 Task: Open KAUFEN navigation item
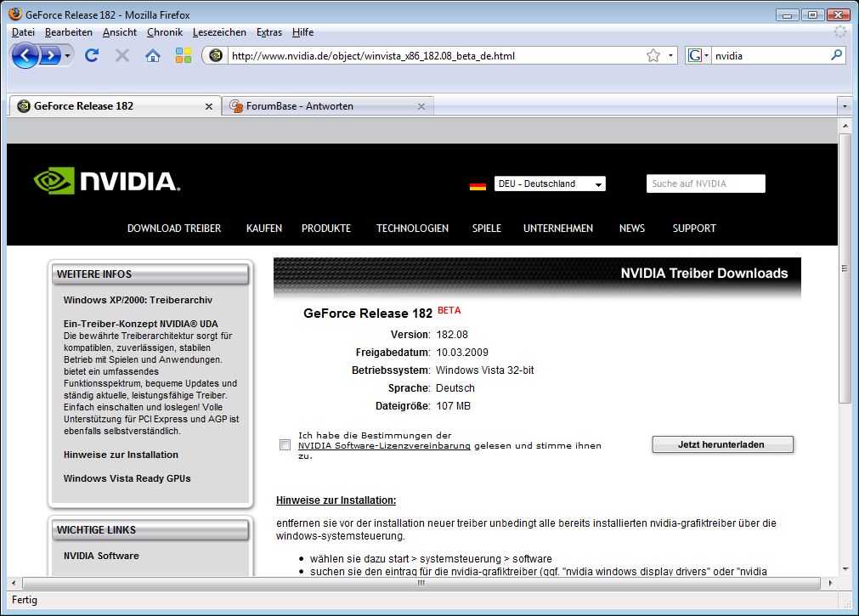(264, 228)
